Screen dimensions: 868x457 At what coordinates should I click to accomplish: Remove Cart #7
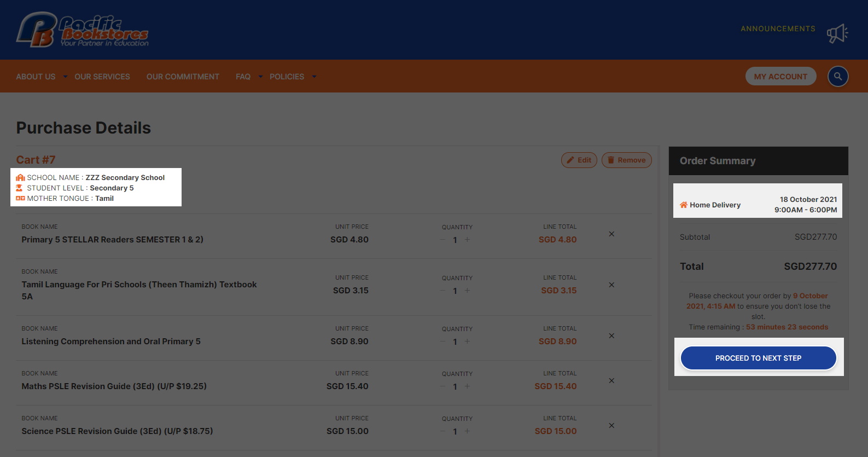pyautogui.click(x=626, y=160)
